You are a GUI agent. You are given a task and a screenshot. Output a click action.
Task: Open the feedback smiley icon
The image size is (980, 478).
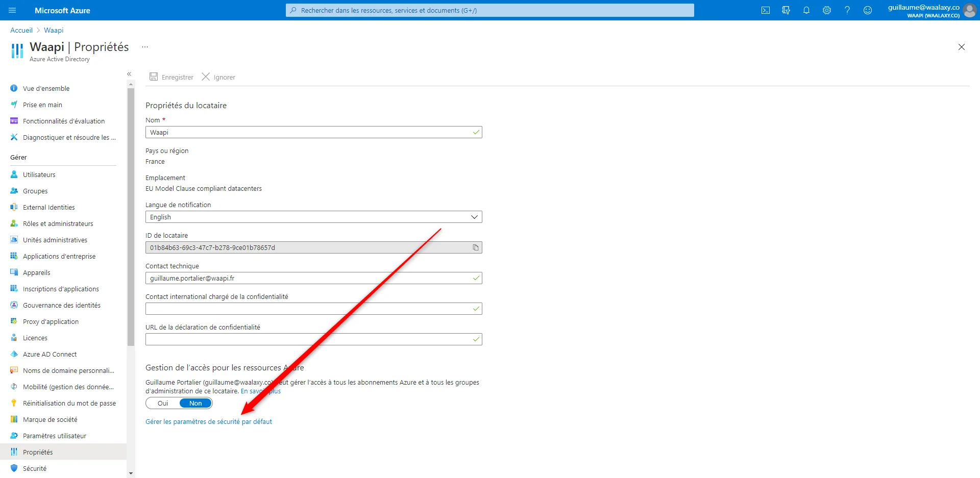[868, 10]
